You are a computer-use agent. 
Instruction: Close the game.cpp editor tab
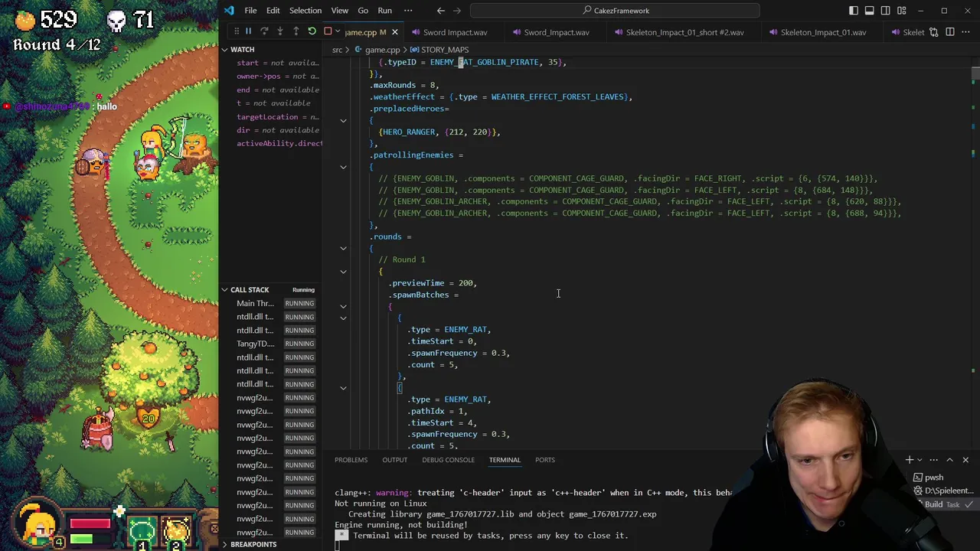tap(394, 32)
